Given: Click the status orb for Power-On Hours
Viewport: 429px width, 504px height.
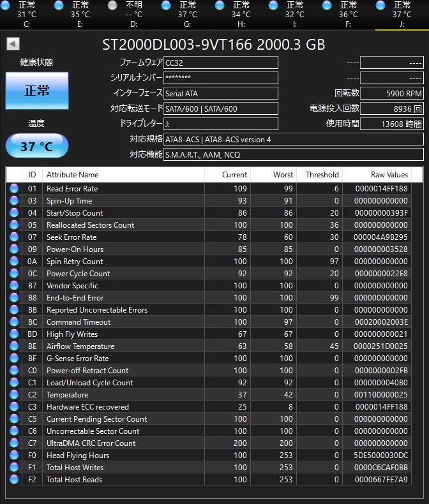Looking at the screenshot, I should coord(14,249).
